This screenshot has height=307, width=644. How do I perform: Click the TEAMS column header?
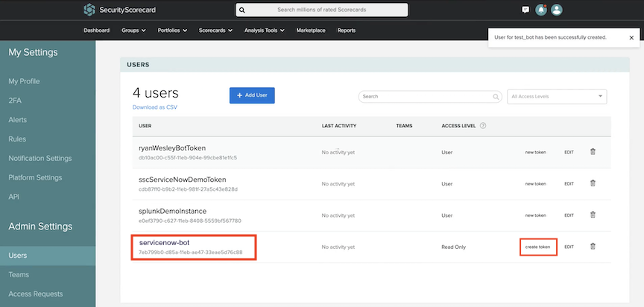404,126
